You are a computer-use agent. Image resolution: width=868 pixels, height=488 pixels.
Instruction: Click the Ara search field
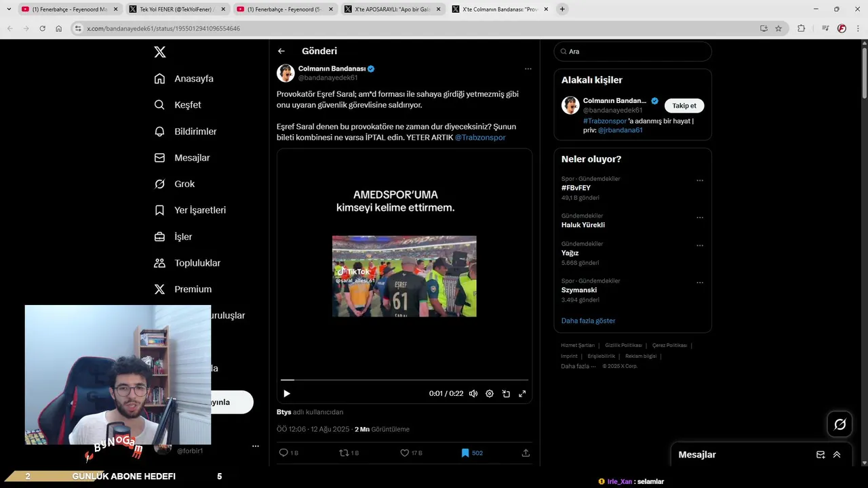point(633,52)
